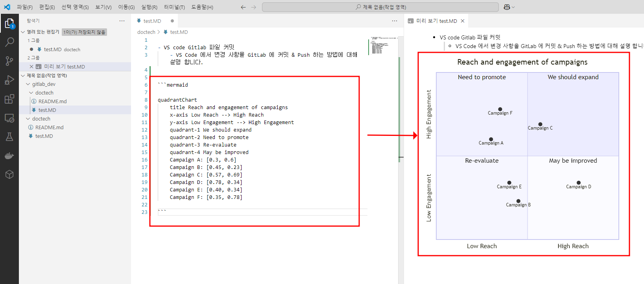
Task: Open the Run (실행) menu
Action: point(149,7)
